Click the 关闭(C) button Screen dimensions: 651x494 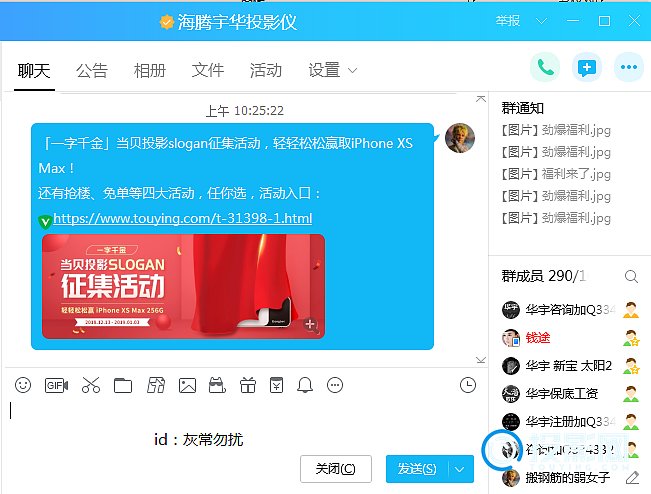pyautogui.click(x=335, y=469)
